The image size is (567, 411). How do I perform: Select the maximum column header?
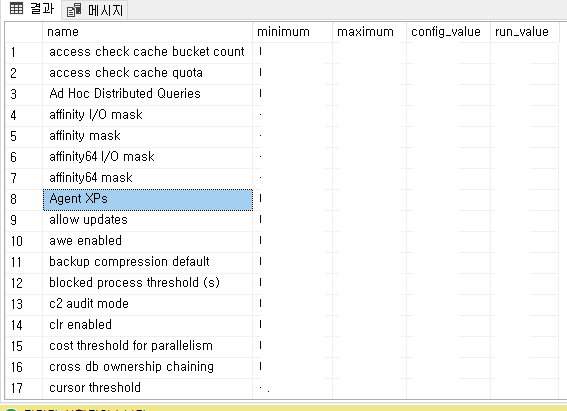point(369,32)
